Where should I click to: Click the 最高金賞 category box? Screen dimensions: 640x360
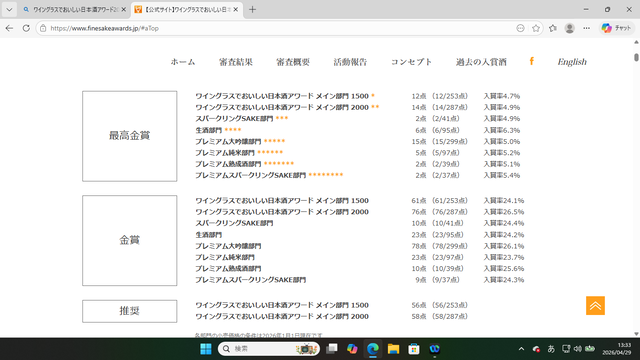pyautogui.click(x=129, y=136)
